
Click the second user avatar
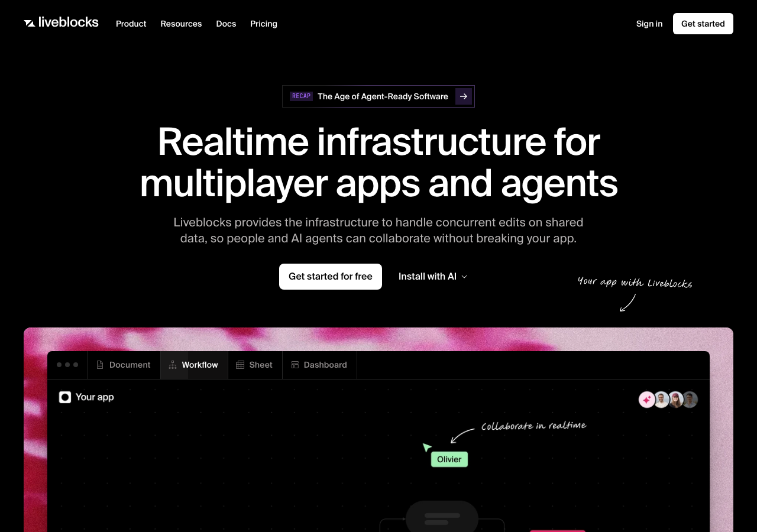661,400
